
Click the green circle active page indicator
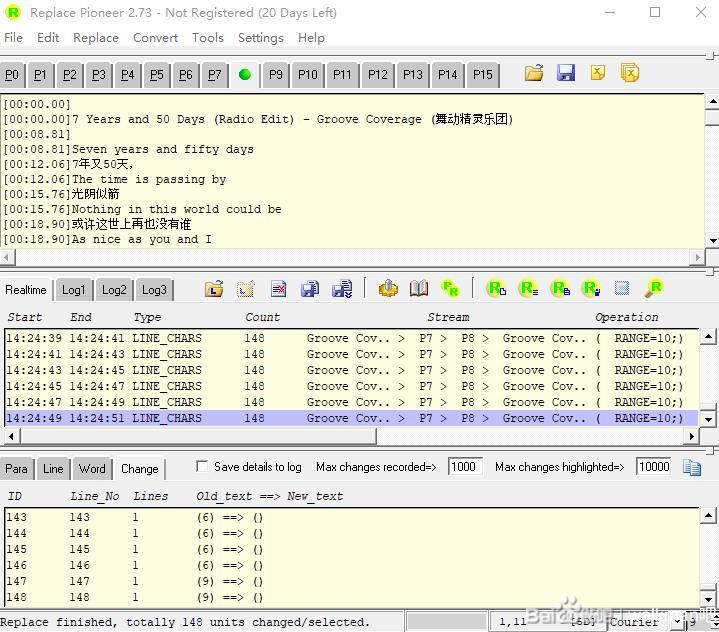coord(245,74)
